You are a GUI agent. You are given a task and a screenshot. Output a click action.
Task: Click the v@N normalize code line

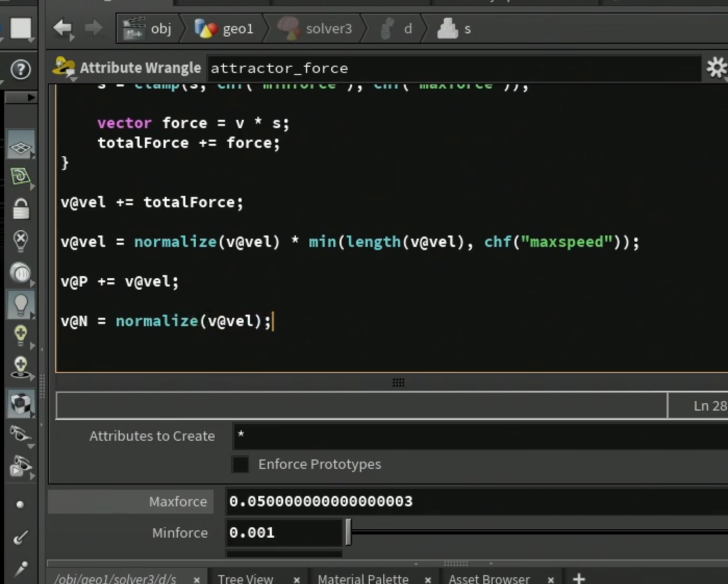166,321
